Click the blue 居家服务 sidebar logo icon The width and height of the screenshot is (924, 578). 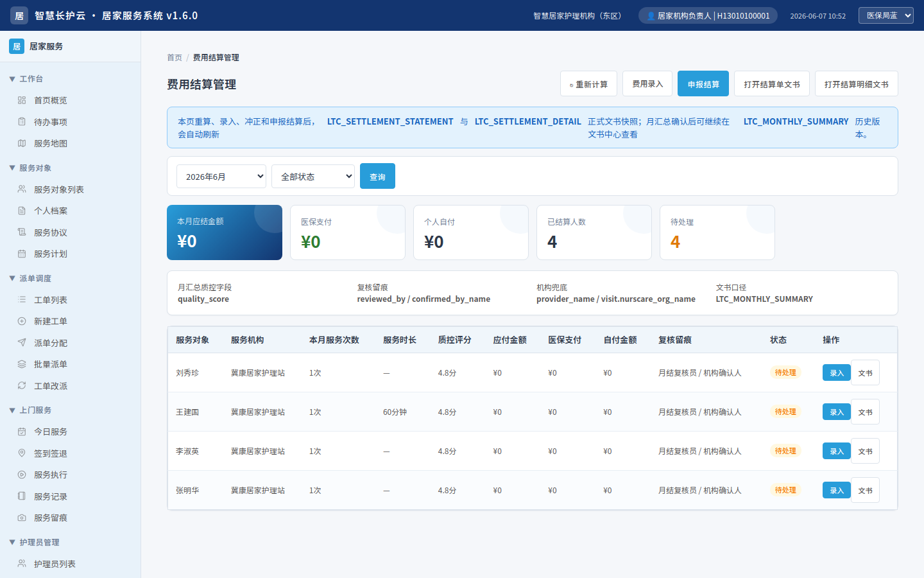pyautogui.click(x=17, y=46)
